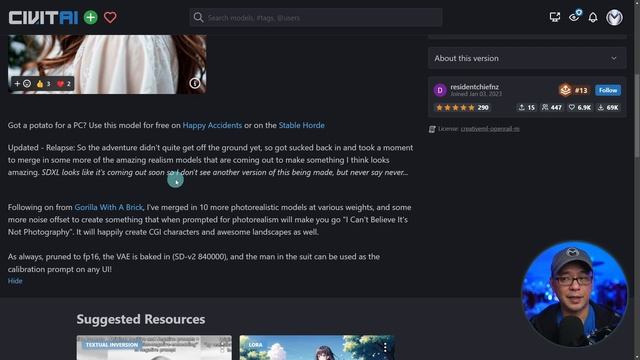Open the LORA suggested resource card

pos(317,347)
